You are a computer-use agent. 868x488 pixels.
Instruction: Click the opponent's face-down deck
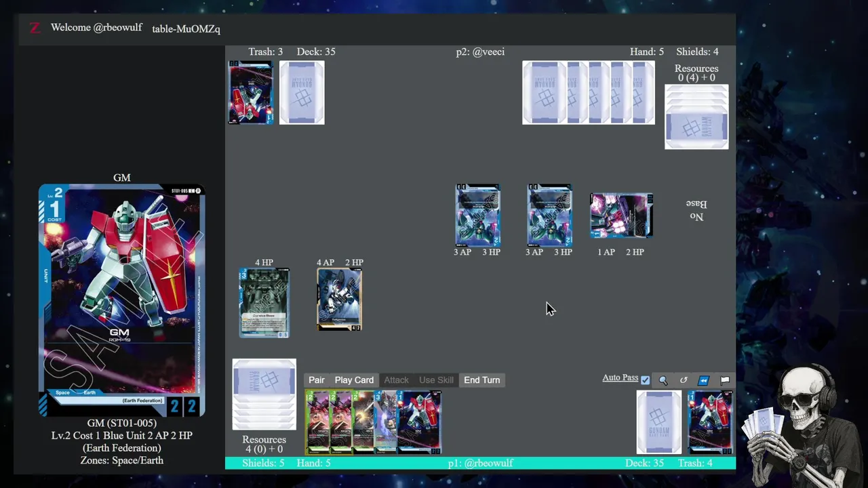click(x=302, y=92)
